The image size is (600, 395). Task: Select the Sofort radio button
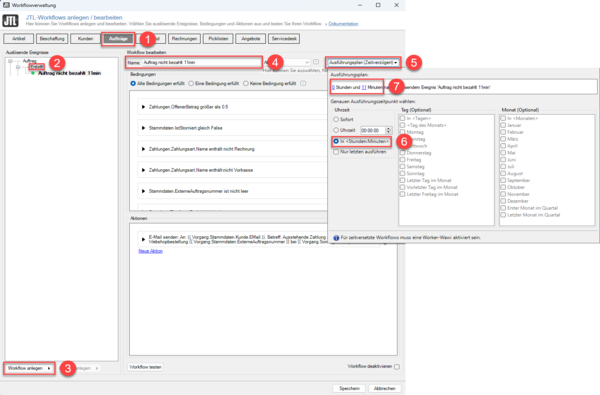tap(336, 119)
